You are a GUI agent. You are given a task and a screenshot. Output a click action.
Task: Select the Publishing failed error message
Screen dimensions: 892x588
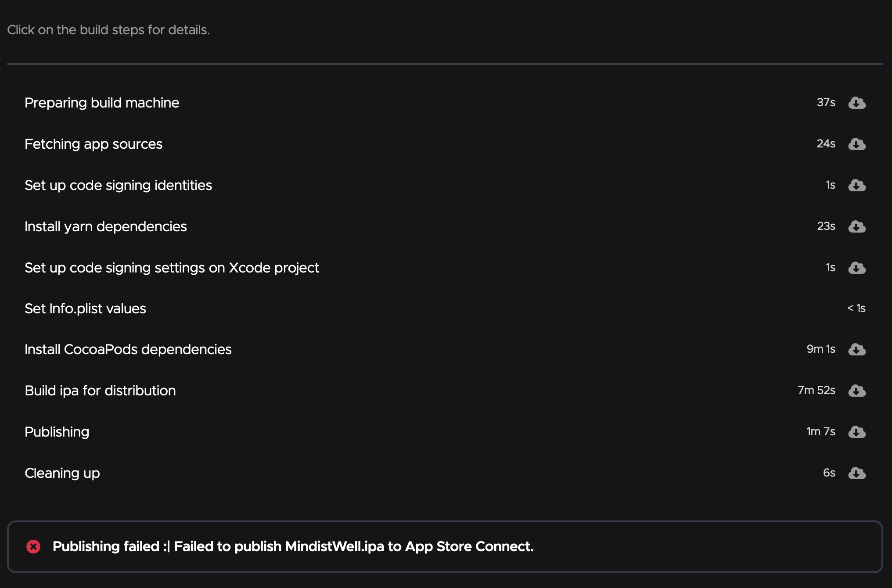(x=293, y=546)
